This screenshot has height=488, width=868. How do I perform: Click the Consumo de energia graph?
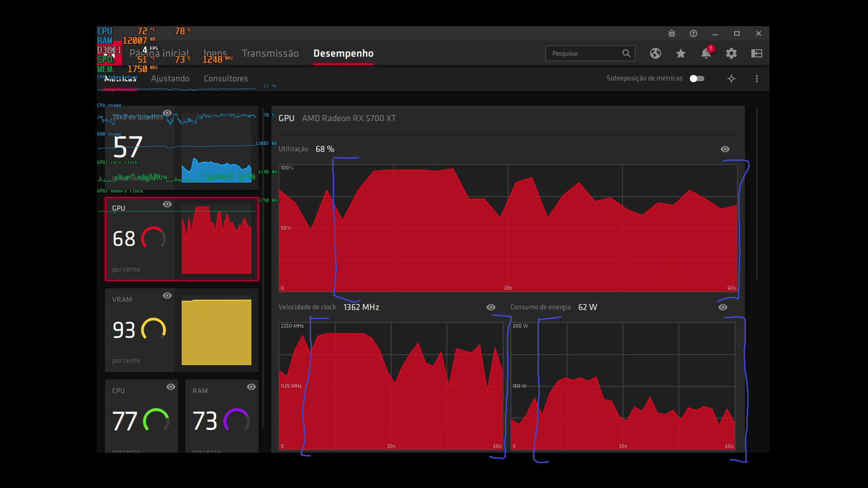tap(623, 386)
